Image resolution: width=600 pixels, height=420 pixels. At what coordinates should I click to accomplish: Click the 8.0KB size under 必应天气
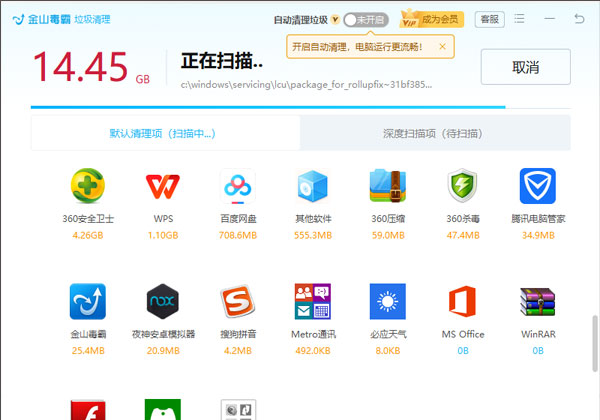[388, 351]
